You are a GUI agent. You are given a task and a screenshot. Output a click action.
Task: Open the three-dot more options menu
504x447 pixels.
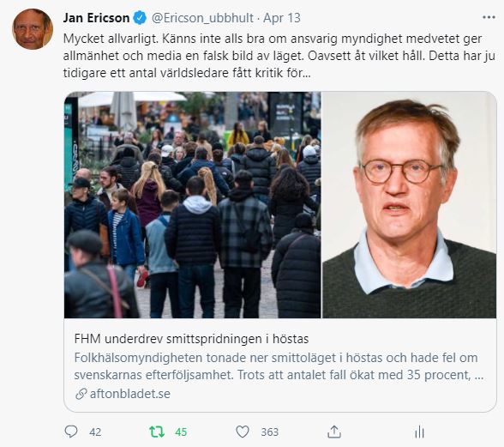click(x=489, y=17)
